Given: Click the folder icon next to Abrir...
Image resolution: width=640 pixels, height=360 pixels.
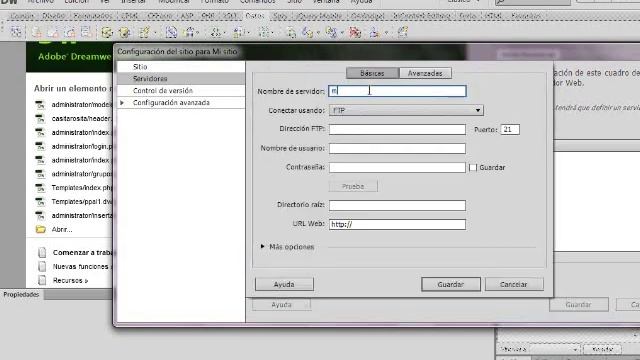Looking at the screenshot, I should [40, 229].
